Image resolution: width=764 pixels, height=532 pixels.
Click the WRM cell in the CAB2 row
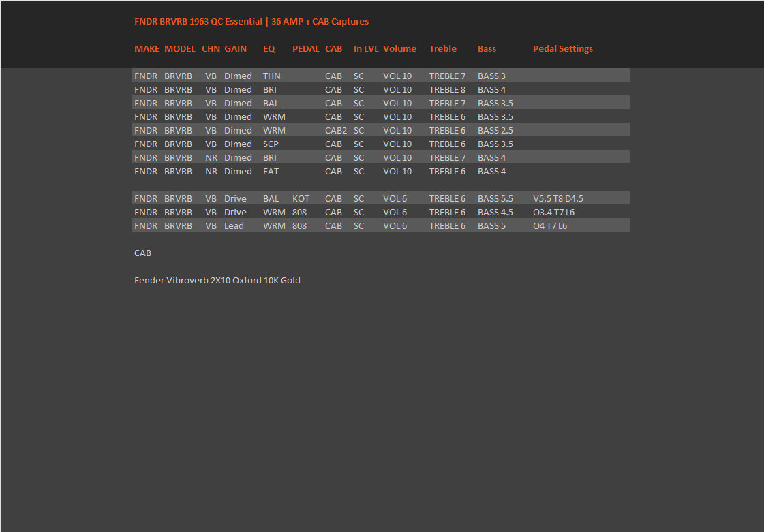(275, 131)
